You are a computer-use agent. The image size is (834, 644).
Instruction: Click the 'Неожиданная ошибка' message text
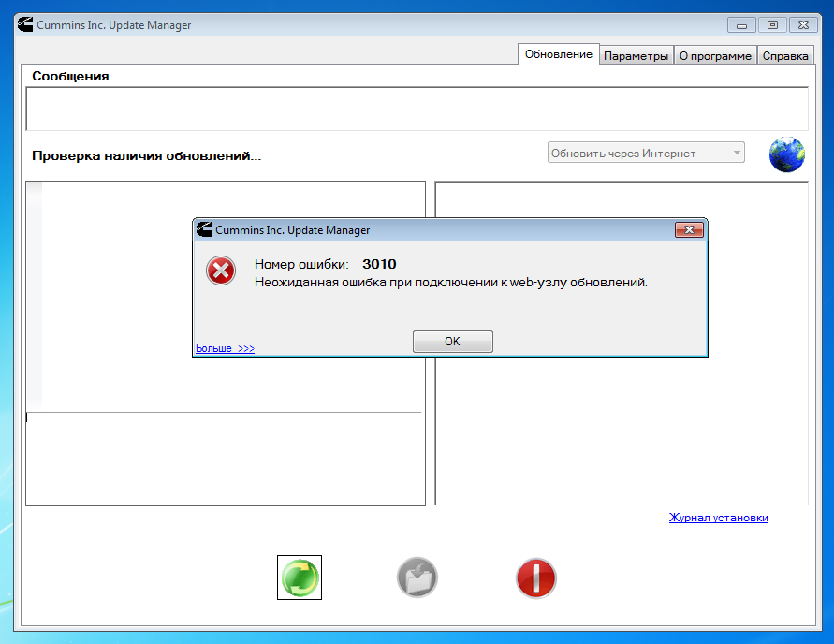[450, 283]
